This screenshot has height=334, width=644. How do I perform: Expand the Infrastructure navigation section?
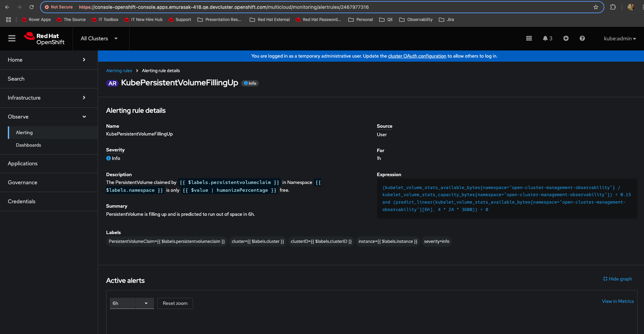point(49,98)
